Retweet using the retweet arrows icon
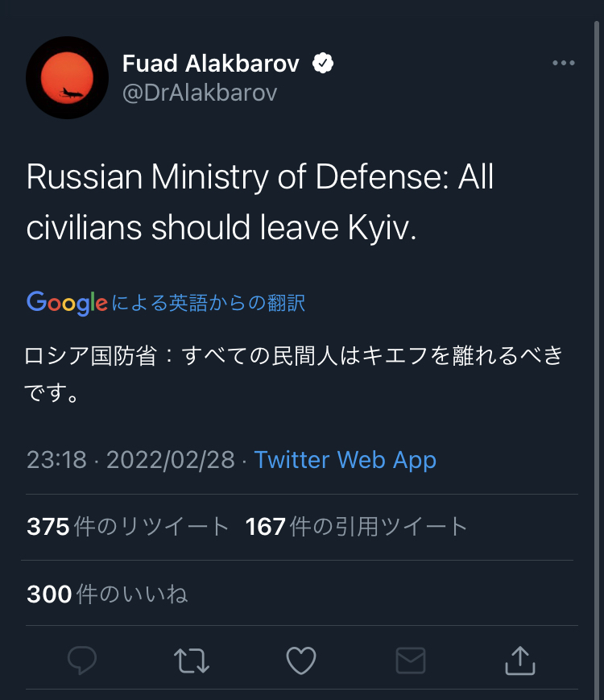604x700 pixels. 192,661
